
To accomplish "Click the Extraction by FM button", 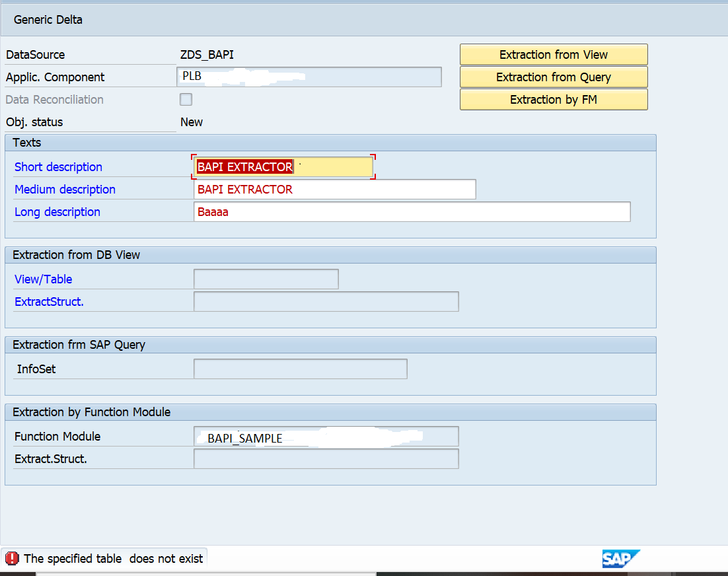I will point(554,99).
